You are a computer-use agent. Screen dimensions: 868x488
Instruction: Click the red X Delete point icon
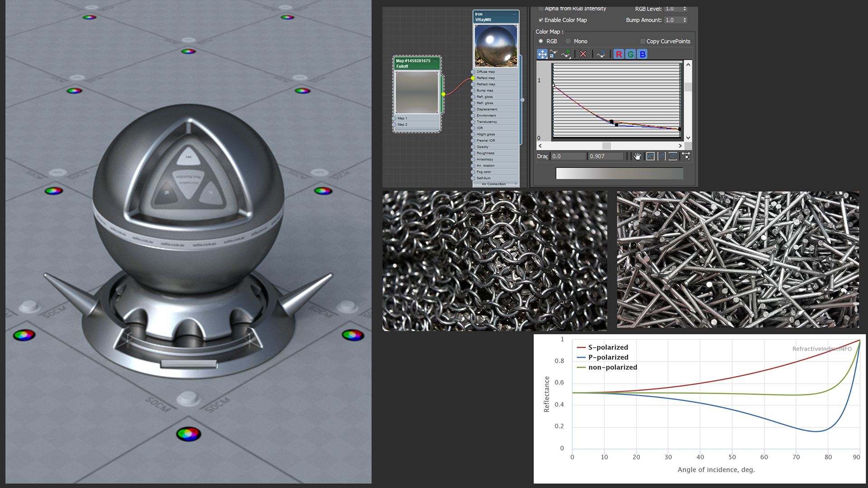(583, 54)
